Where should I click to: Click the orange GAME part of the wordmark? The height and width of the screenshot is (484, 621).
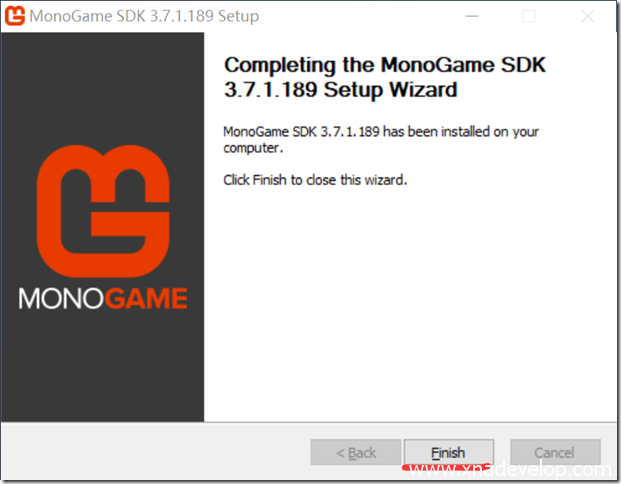pos(146,298)
